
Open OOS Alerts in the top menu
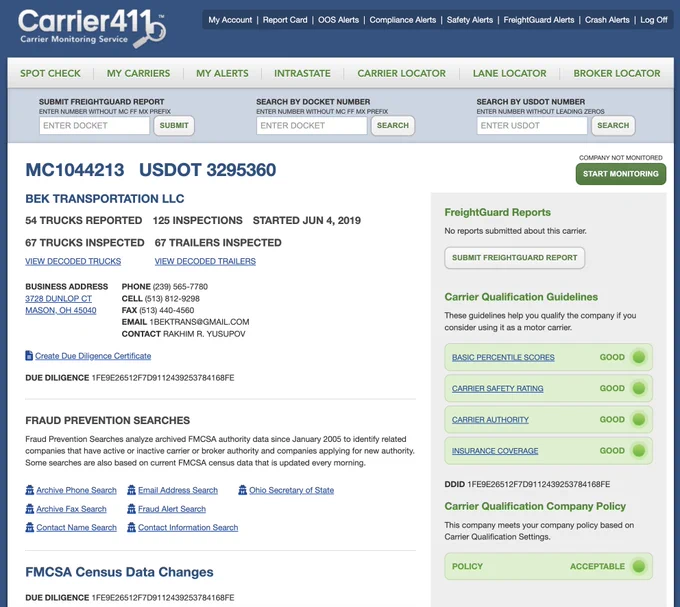[x=338, y=20]
